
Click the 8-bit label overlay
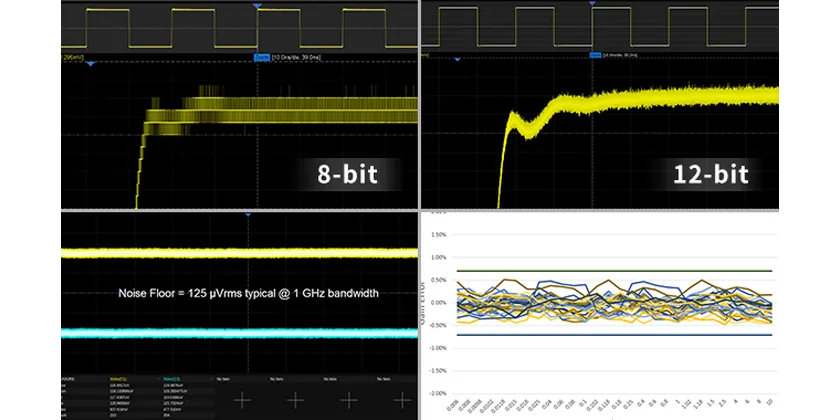coord(348,175)
